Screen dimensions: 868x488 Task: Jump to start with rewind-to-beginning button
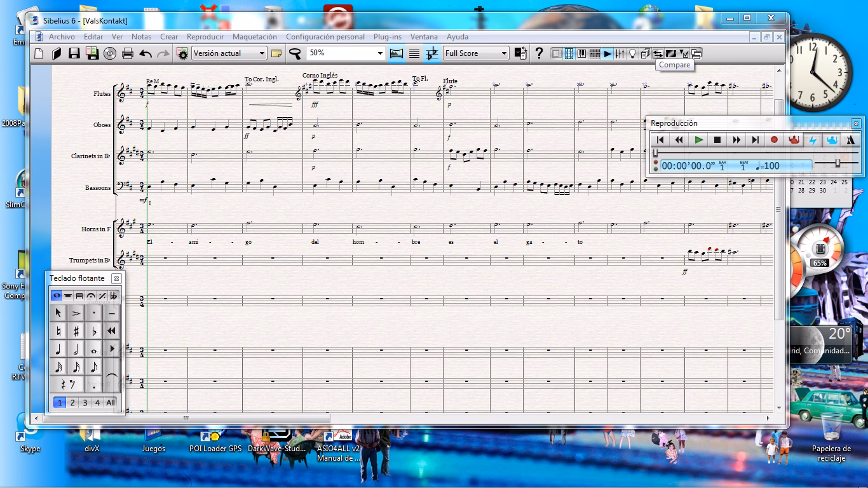pos(660,140)
